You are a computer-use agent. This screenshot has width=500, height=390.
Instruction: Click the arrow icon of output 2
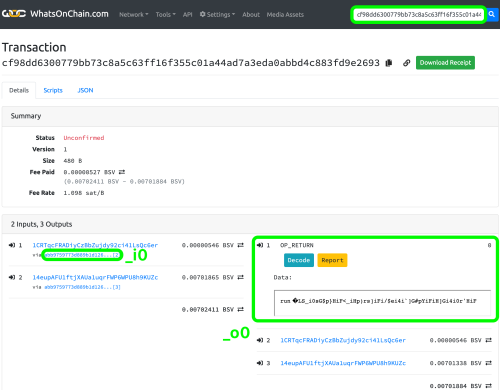260,340
